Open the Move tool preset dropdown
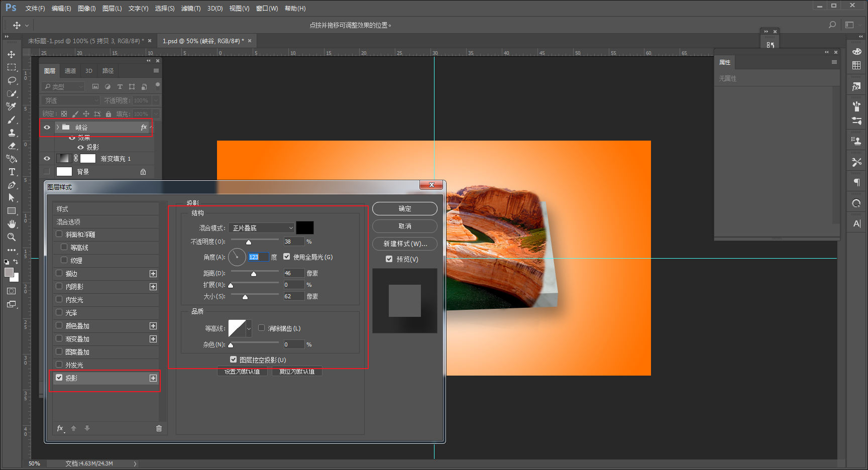The height and width of the screenshot is (470, 868). pos(27,25)
